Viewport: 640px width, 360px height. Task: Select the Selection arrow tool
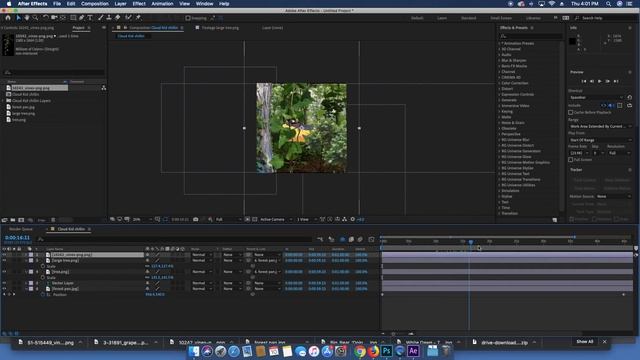(x=18, y=18)
